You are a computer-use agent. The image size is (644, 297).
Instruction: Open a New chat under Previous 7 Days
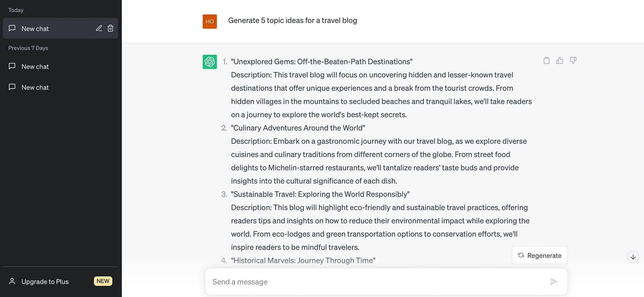tap(35, 66)
